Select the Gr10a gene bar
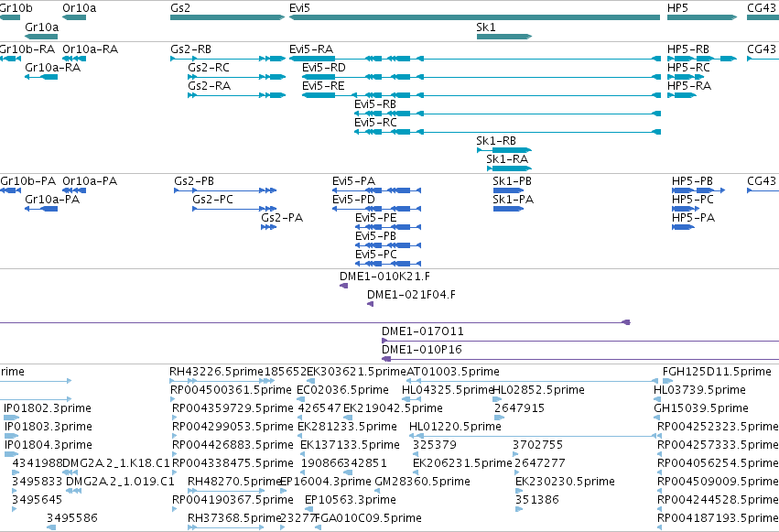 (x=41, y=37)
